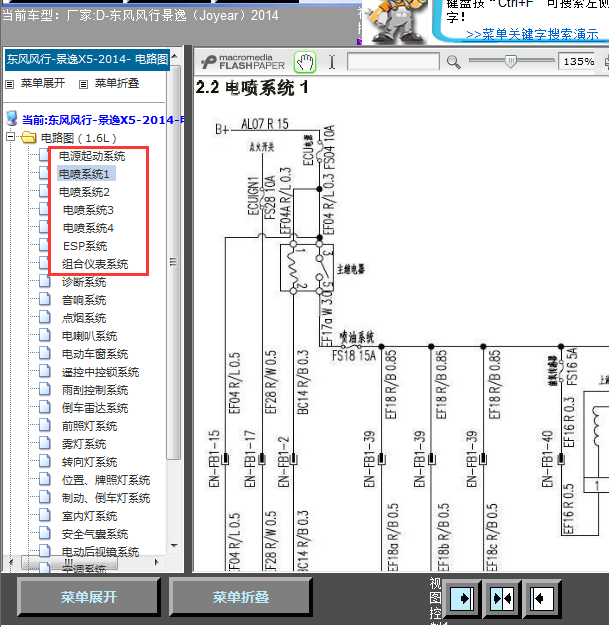Click the small 菜单折叠 icon at top
Screen dimensions: 609x627
(83, 84)
